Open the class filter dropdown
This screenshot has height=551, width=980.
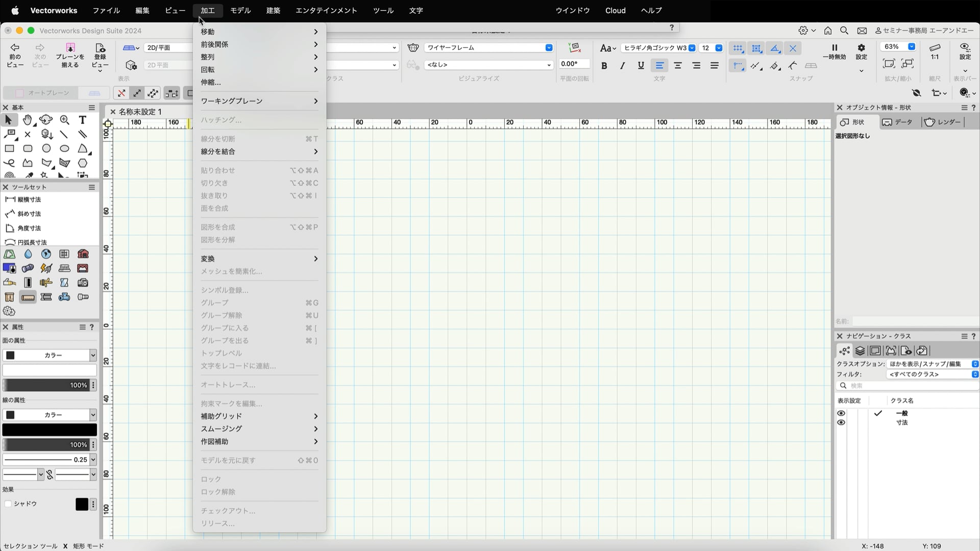click(933, 374)
